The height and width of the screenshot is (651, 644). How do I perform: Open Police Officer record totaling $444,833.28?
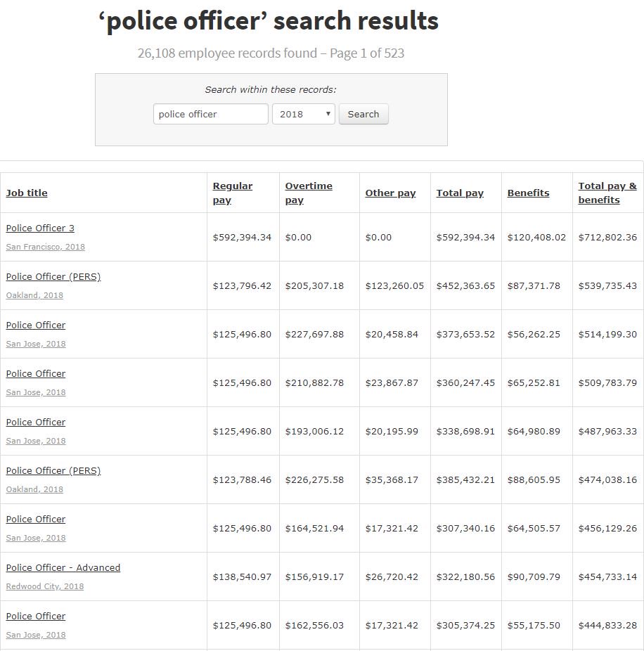[36, 616]
